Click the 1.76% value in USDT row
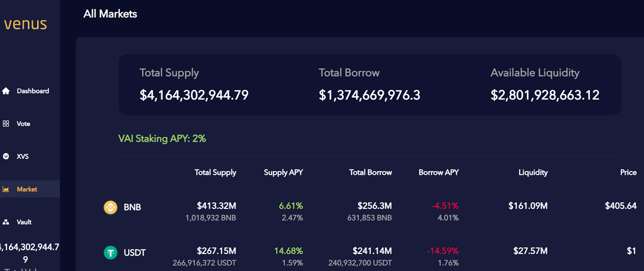Viewport: 644px width, 271px height. pyautogui.click(x=448, y=263)
